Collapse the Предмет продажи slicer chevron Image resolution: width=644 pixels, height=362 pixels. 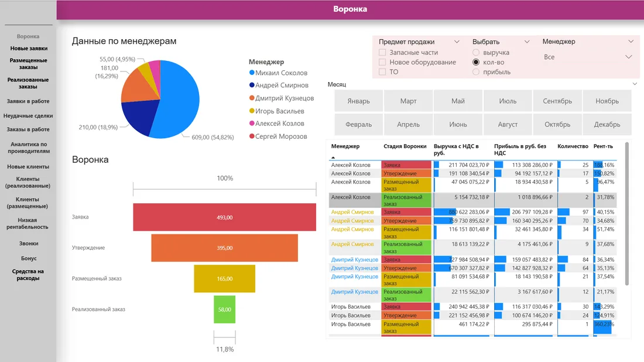(457, 42)
